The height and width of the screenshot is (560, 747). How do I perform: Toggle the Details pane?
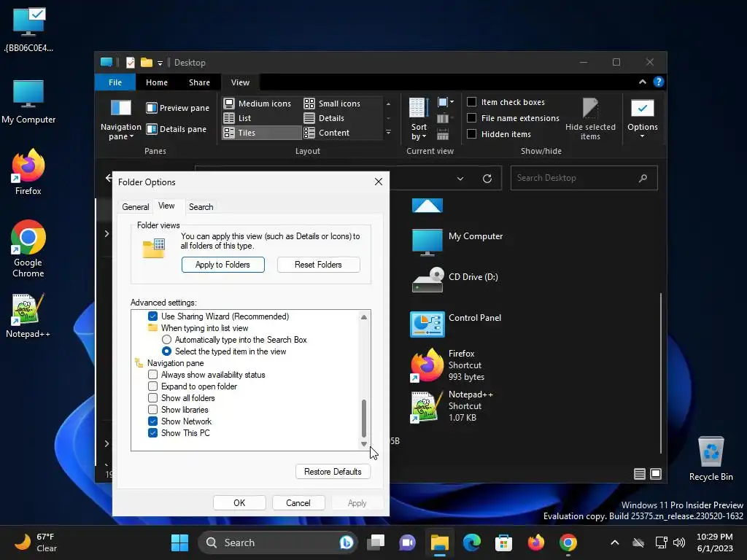[x=177, y=129]
